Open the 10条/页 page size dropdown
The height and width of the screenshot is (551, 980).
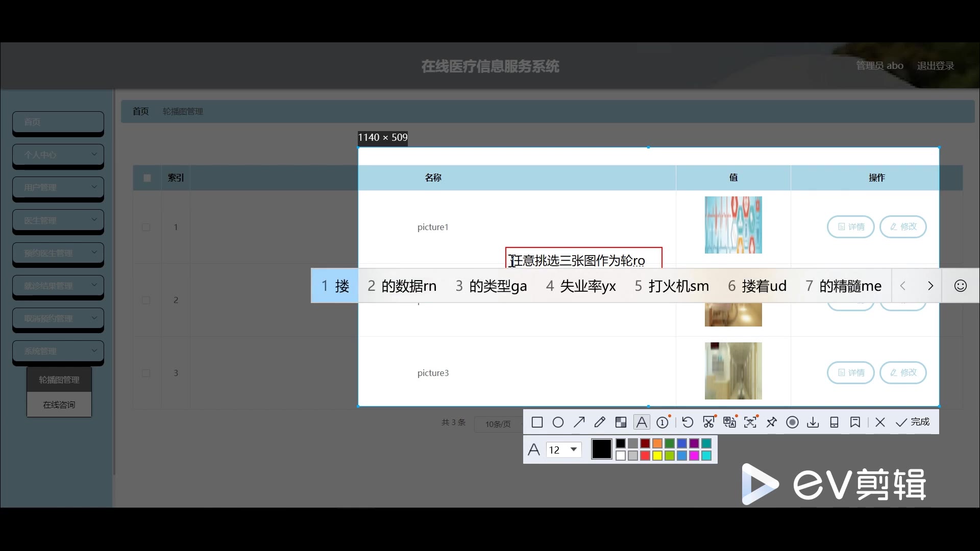[x=498, y=424]
